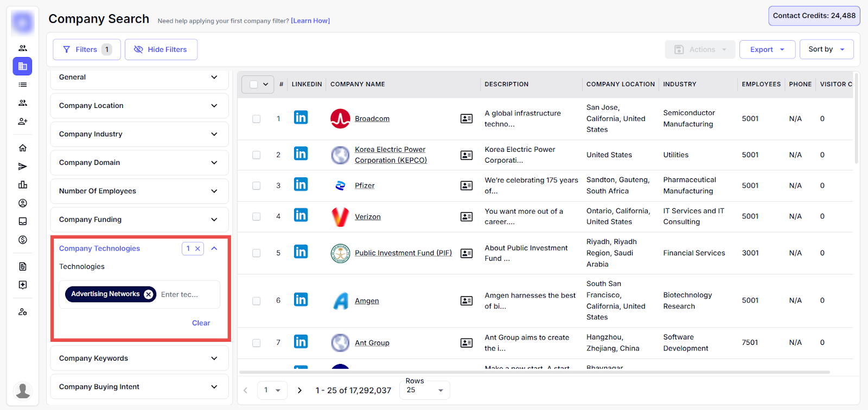Open contact card icon for Verizon

(x=466, y=217)
